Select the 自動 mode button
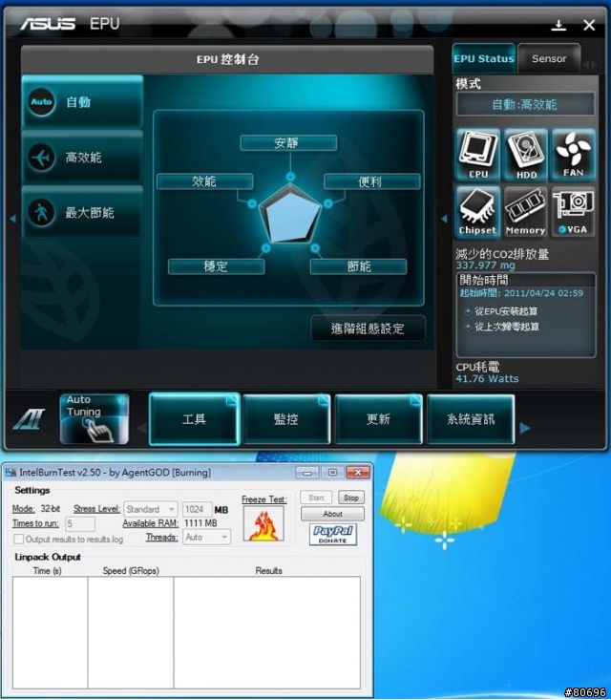The height and width of the screenshot is (700, 611). 82,102
